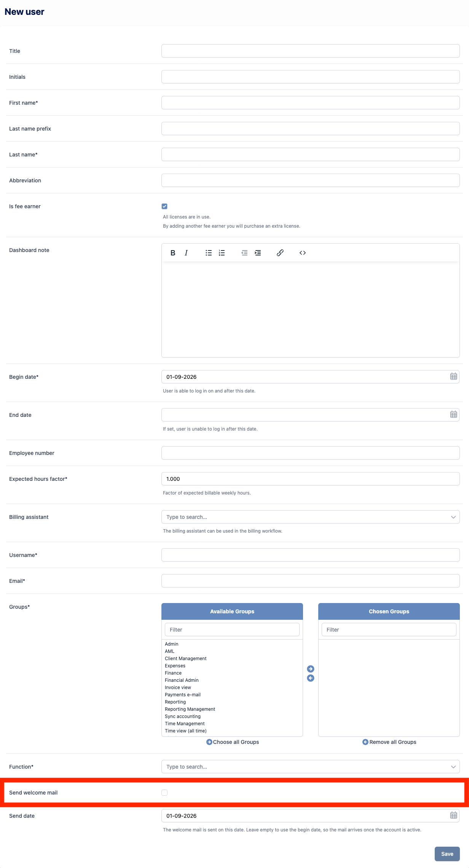Select Expenses group

pos(175,666)
